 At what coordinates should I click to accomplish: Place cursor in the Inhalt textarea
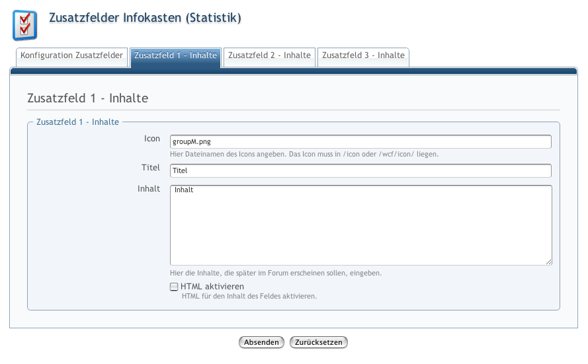coord(360,225)
